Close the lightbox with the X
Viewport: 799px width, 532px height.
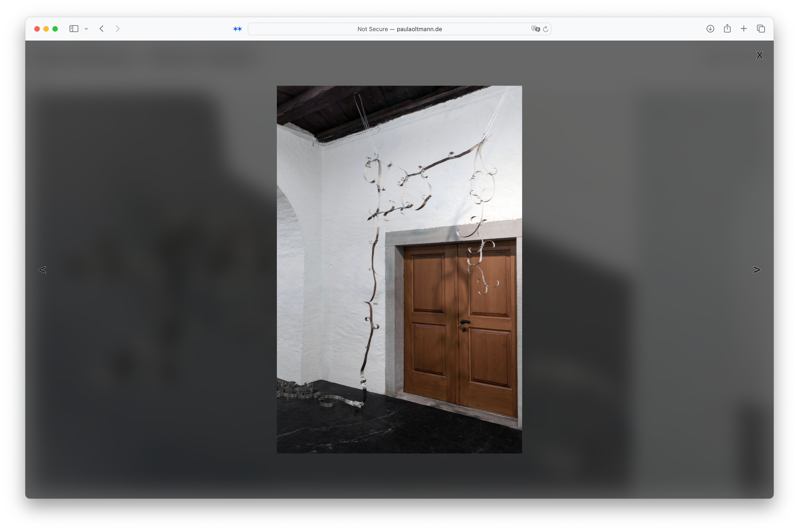click(x=760, y=55)
